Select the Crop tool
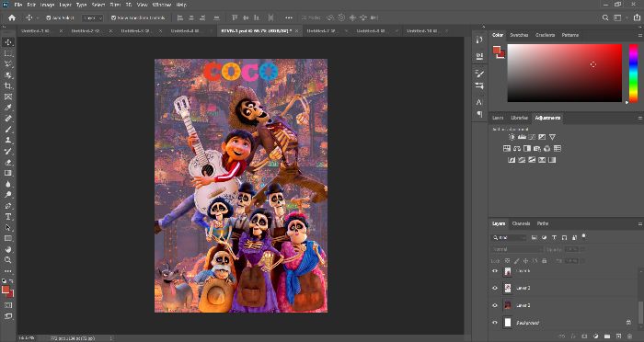Viewport: 644px width, 342px height. tap(7, 85)
